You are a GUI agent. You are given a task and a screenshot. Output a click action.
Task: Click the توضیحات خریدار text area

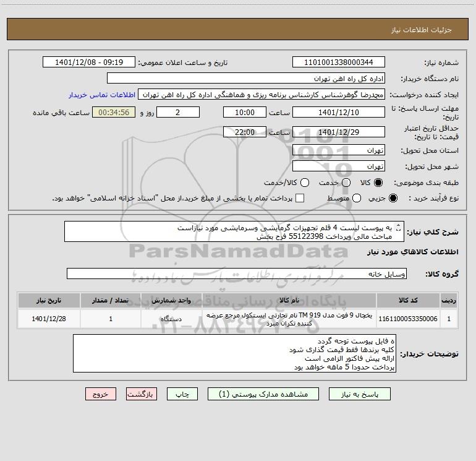(234, 353)
